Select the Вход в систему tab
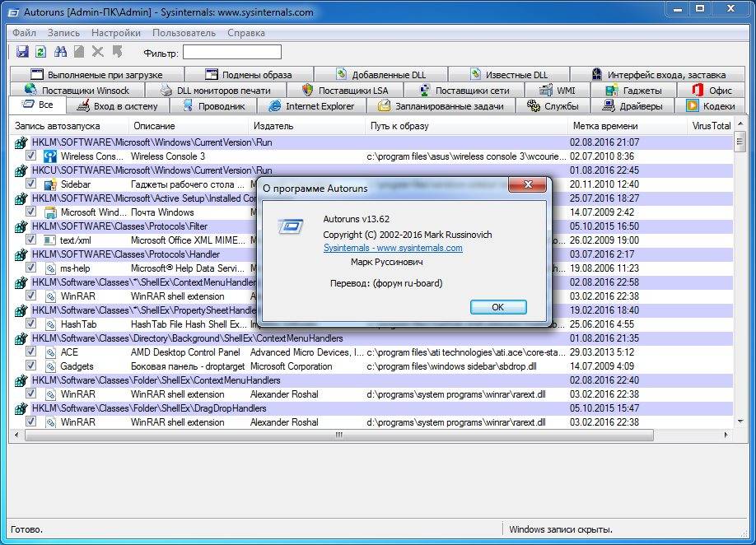This screenshot has width=756, height=545. click(117, 106)
